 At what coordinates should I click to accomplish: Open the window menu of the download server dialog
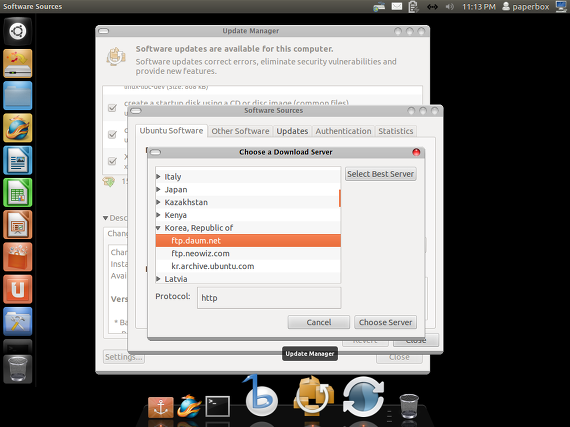click(156, 152)
